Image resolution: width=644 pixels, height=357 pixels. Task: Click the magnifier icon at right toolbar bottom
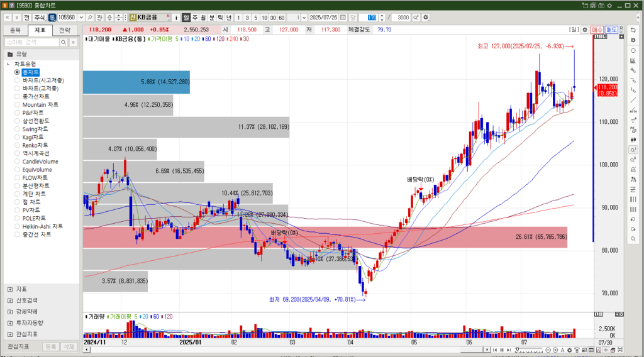(x=633, y=239)
